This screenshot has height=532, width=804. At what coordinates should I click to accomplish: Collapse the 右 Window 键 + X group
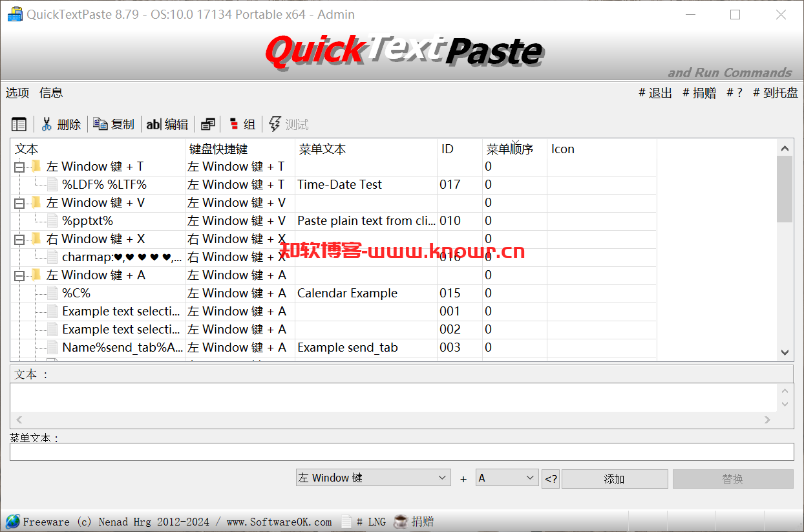point(19,239)
